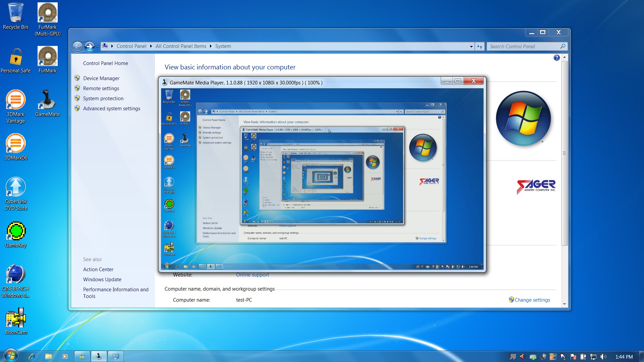Image resolution: width=644 pixels, height=362 pixels.
Task: Click the test-PC computer name text
Action: point(244,300)
